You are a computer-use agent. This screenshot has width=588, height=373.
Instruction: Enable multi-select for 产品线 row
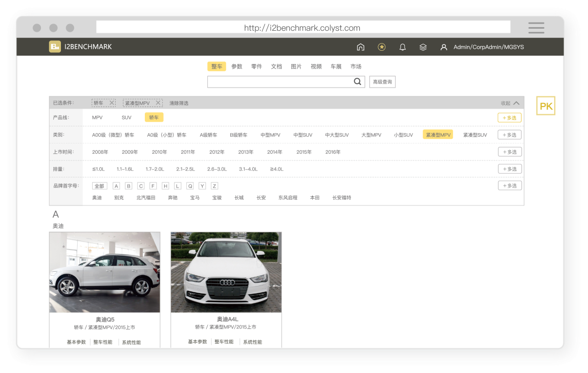tap(509, 117)
